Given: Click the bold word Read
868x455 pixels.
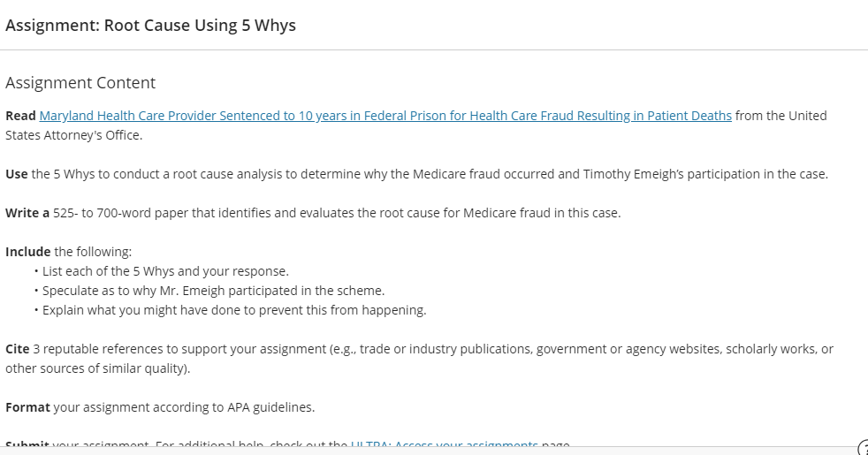Looking at the screenshot, I should coord(20,116).
